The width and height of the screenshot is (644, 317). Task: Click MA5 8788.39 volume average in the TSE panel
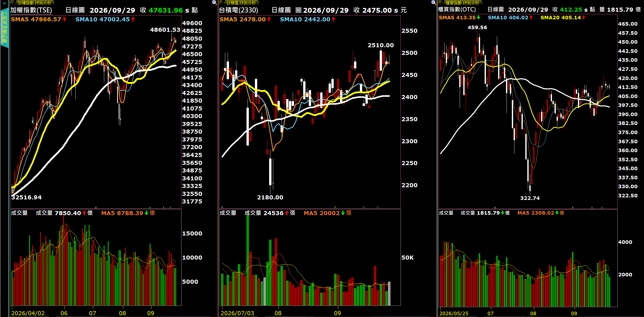click(128, 213)
